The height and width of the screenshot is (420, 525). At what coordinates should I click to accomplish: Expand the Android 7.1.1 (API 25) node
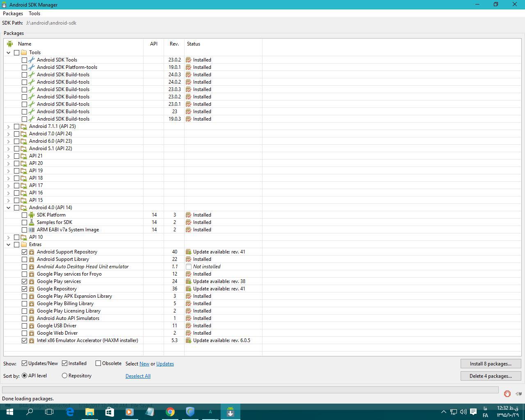point(9,126)
